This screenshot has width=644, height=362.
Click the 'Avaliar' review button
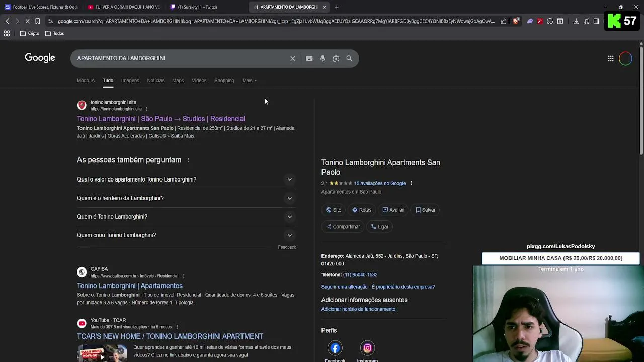[393, 210]
